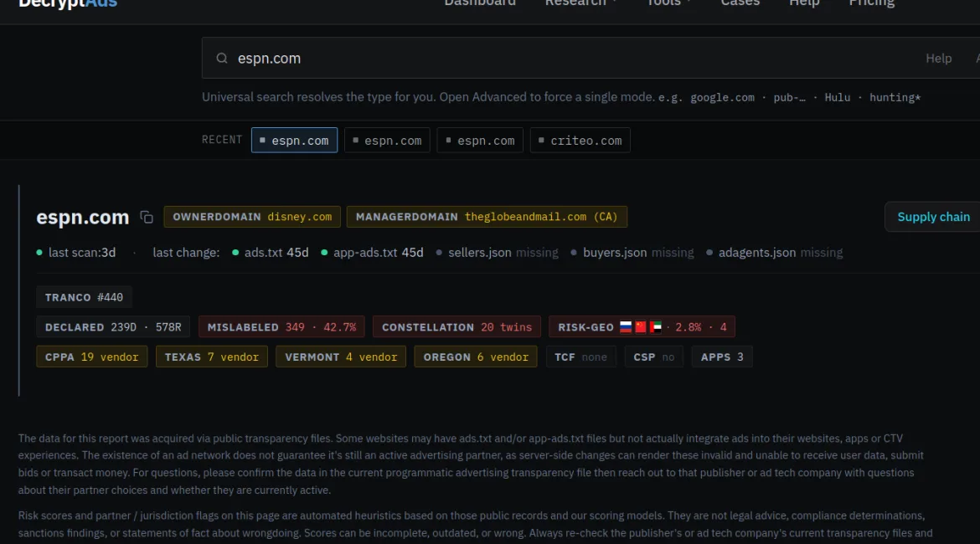Click the TEXAS 7 vendor badge
Screen dimensions: 980x544
[212, 357]
